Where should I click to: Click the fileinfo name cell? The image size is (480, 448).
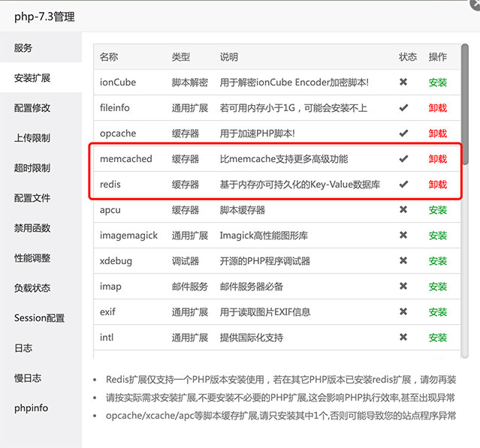point(114,107)
